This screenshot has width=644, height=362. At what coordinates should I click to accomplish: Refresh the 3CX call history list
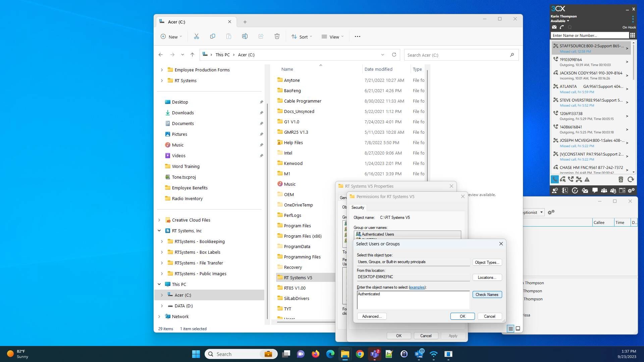point(631,180)
